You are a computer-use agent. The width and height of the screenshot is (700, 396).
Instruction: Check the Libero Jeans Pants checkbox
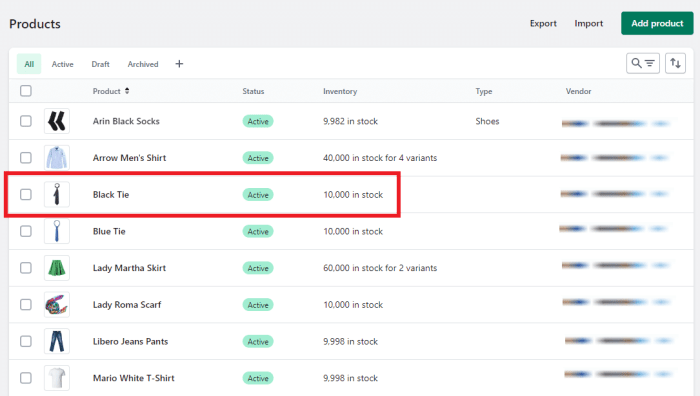(26, 341)
